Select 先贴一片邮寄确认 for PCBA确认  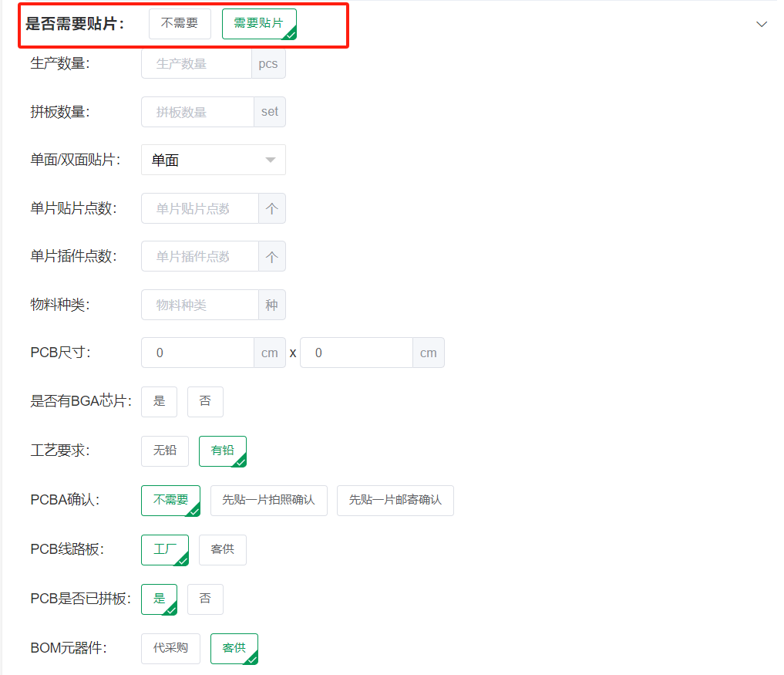coord(395,500)
